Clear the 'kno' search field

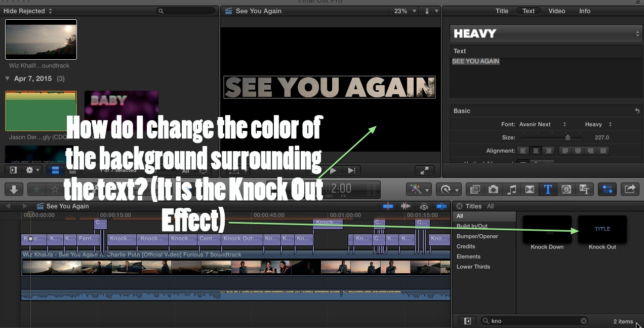tap(584, 321)
